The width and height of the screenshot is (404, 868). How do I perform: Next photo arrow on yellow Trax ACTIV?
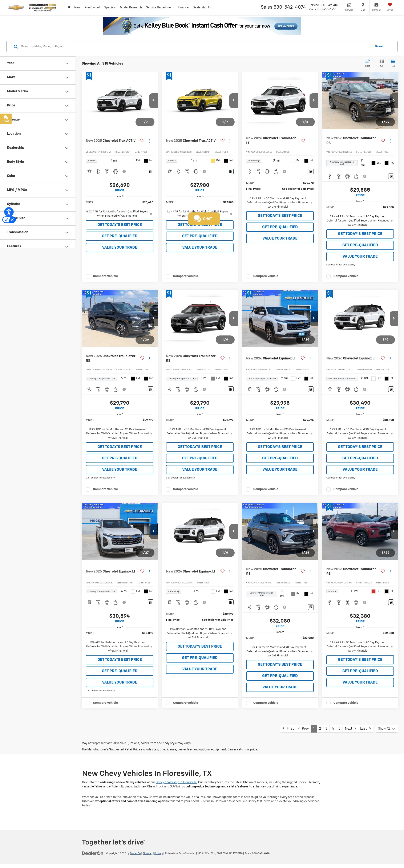(x=233, y=100)
